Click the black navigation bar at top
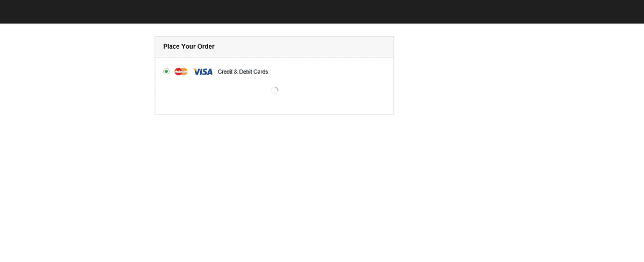 pos(322,11)
